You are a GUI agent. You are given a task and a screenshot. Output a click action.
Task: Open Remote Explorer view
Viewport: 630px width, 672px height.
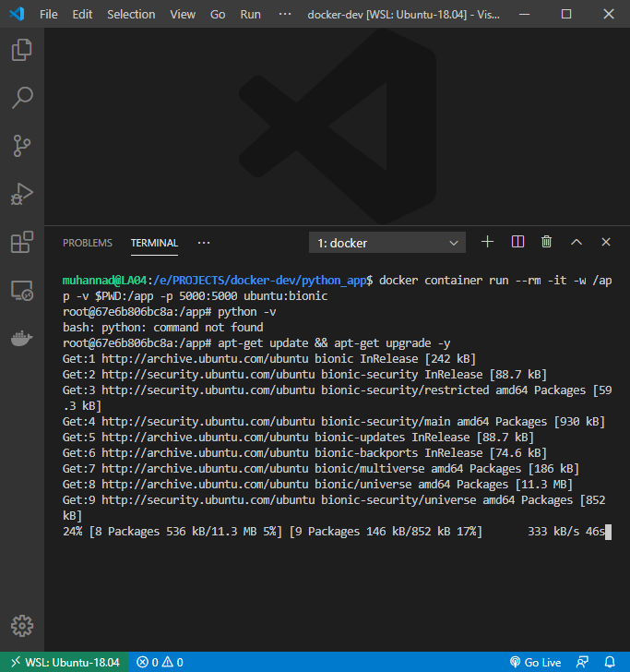pos(22,290)
